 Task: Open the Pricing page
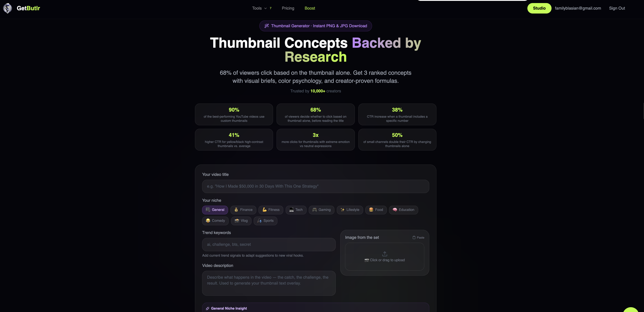coord(288,8)
